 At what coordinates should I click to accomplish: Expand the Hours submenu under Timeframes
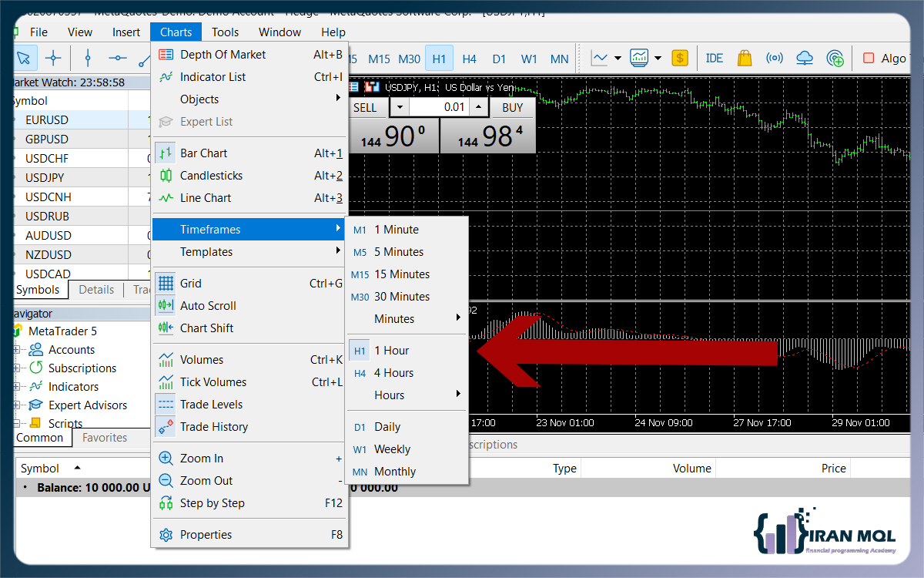coord(407,395)
